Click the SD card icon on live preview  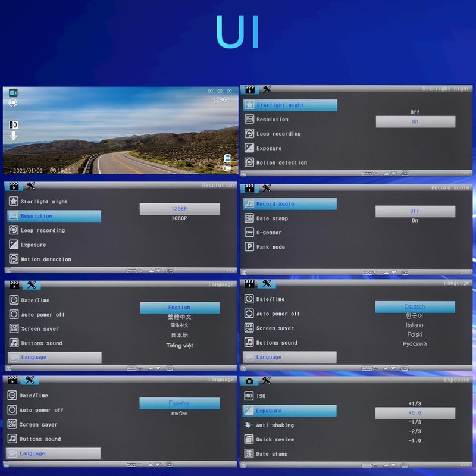[227, 158]
